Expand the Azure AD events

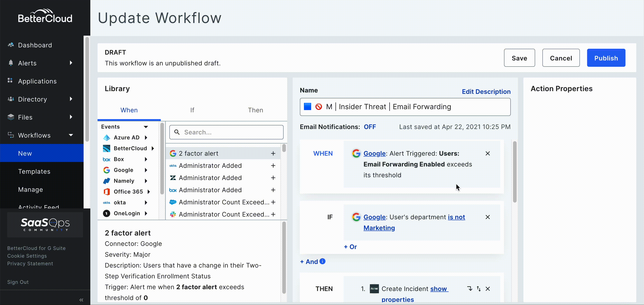point(146,137)
